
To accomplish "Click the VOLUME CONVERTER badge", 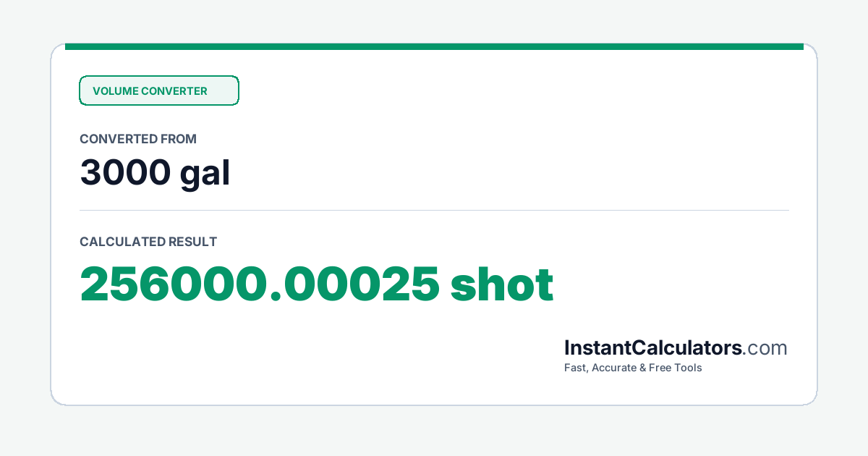I will click(x=158, y=90).
